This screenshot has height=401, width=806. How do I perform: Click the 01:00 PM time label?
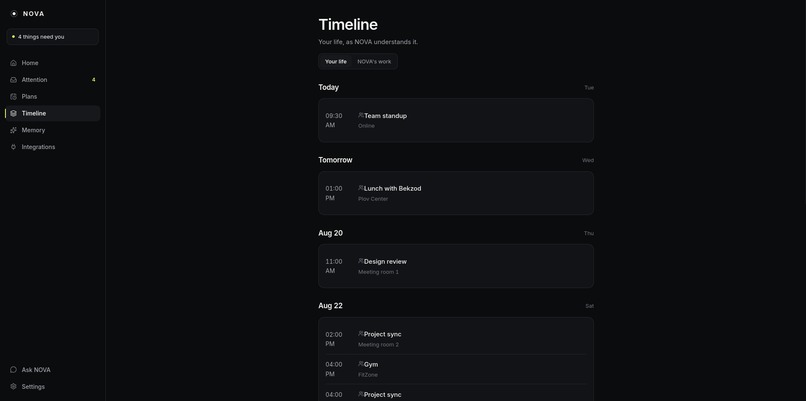(x=334, y=193)
